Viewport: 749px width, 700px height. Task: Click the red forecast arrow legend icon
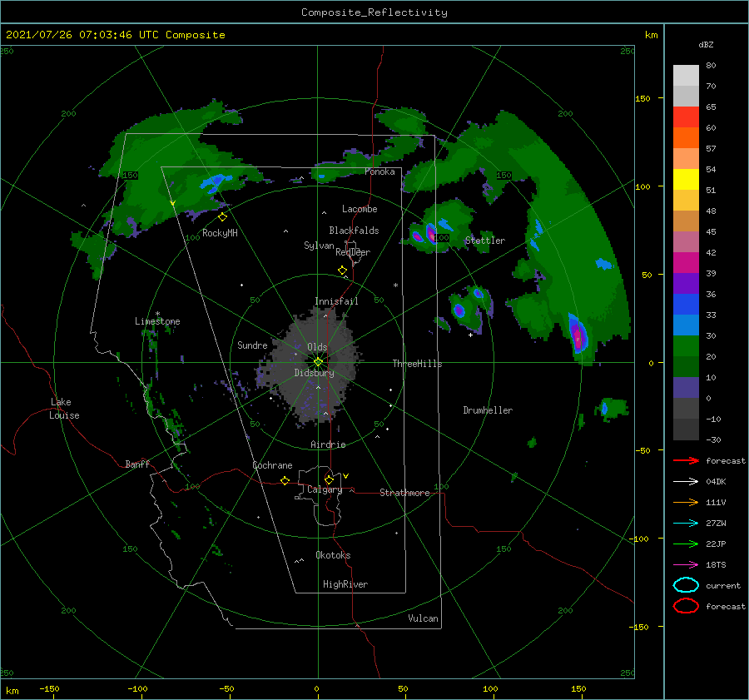click(686, 460)
